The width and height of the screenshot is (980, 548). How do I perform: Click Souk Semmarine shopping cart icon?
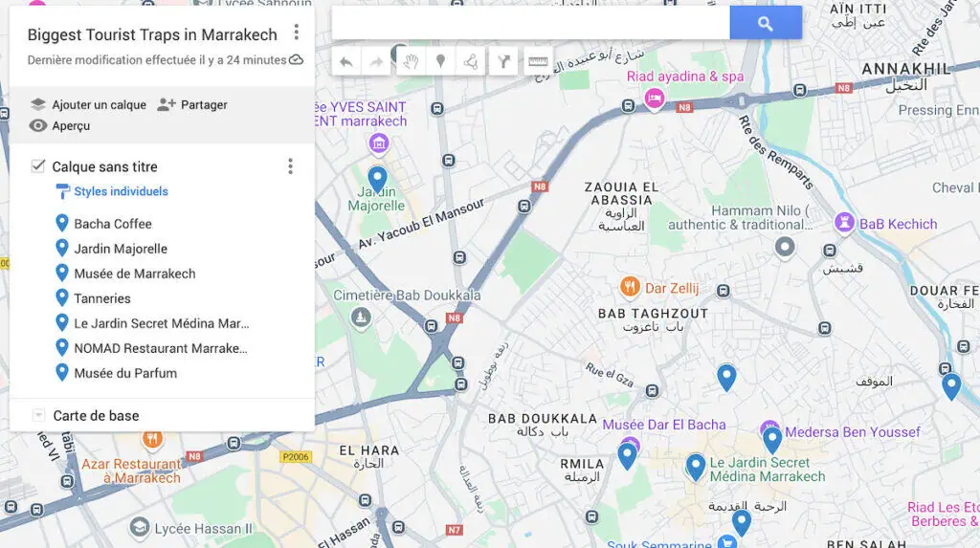click(x=725, y=542)
